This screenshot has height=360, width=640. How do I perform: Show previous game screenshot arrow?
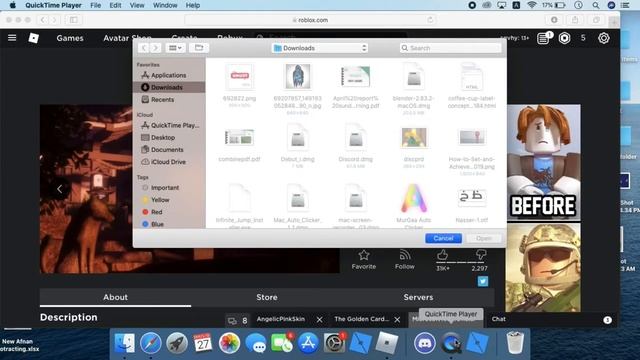click(60, 189)
